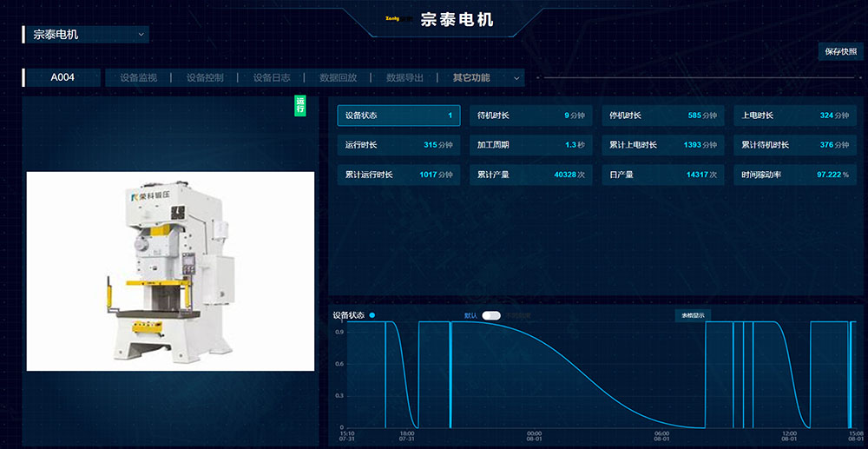Click the green 运行 status badge

click(300, 105)
